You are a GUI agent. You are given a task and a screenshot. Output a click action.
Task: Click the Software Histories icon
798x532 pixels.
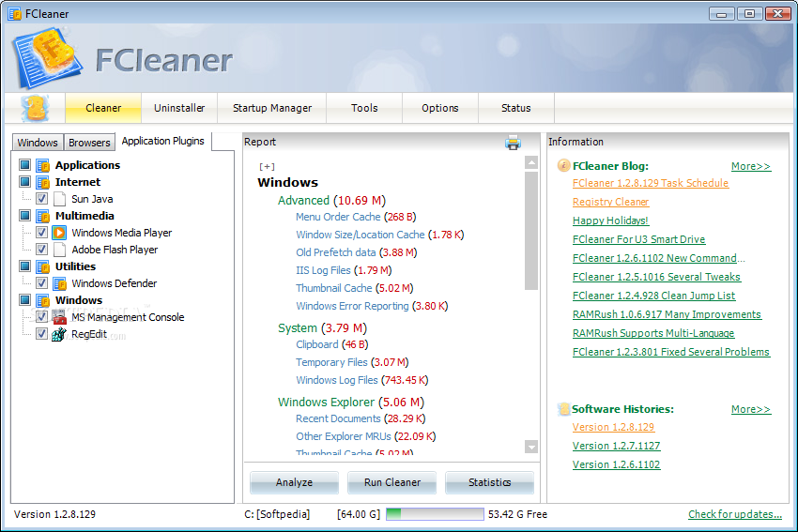click(563, 409)
